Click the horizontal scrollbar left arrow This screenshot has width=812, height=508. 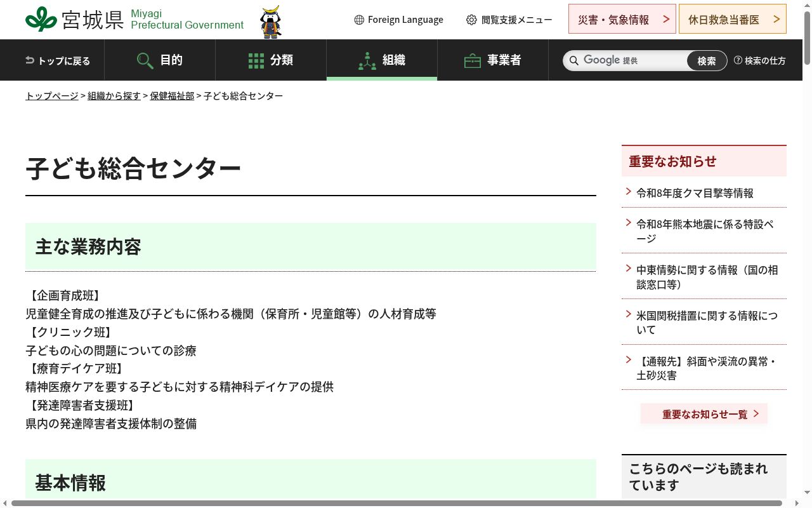[x=4, y=504]
